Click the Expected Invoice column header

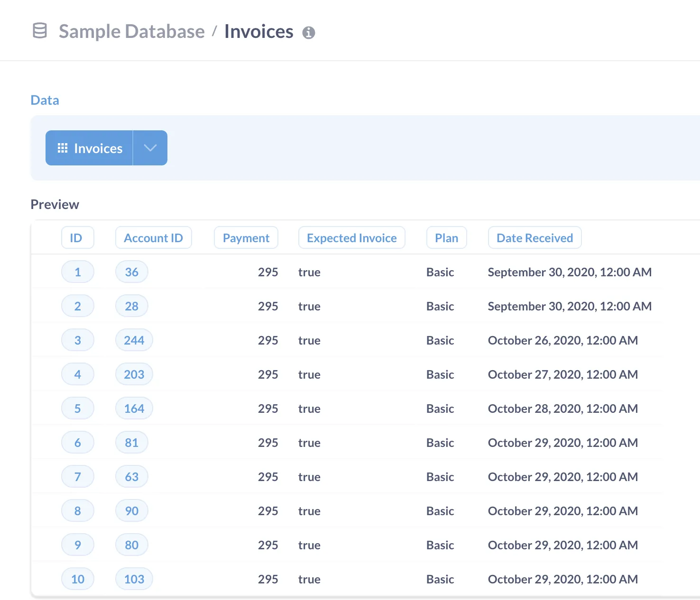[x=351, y=237]
